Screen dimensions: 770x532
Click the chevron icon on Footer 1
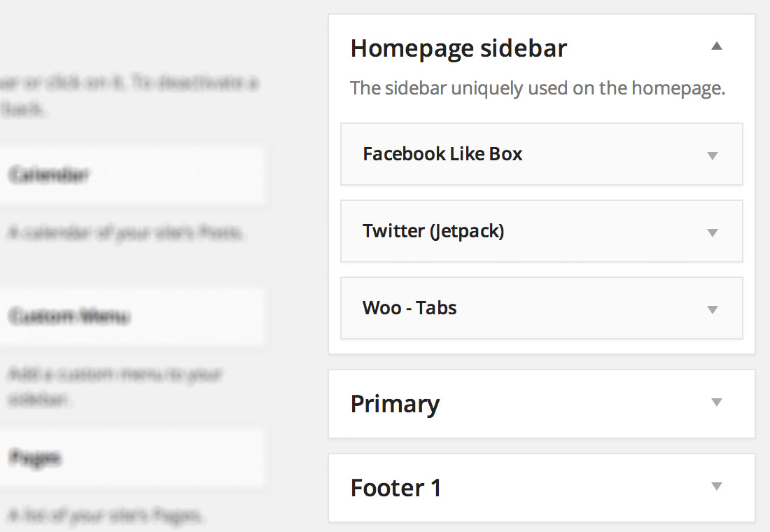[x=715, y=484]
